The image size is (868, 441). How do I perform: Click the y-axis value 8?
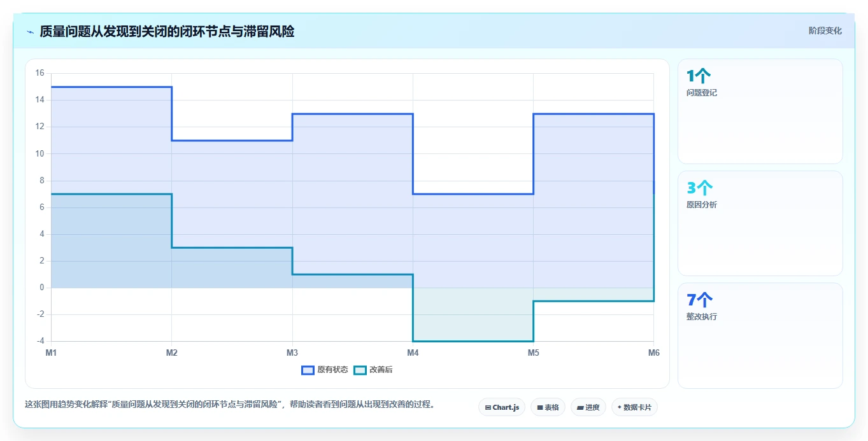click(x=41, y=181)
